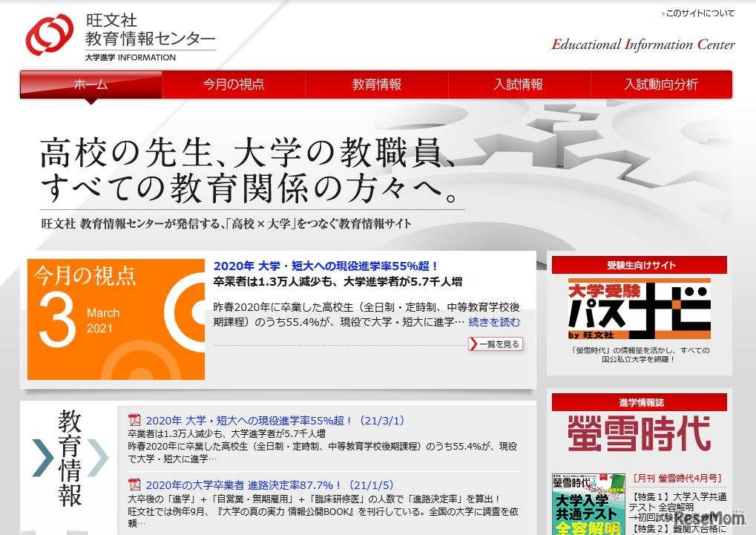Image resolution: width=756 pixels, height=535 pixels.
Task: Switch to the 入試情報 navigation tab
Action: coord(519,85)
